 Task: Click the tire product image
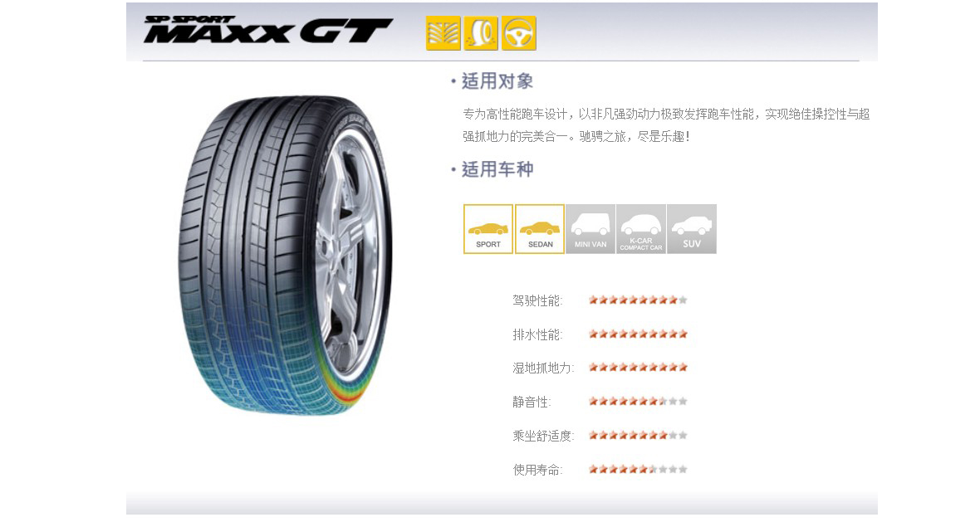click(x=286, y=255)
